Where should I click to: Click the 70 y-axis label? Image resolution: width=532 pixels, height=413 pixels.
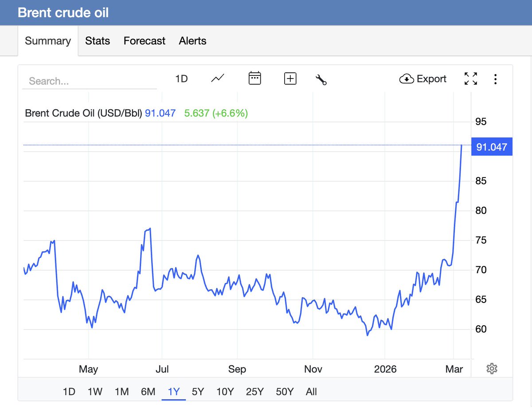(x=481, y=270)
